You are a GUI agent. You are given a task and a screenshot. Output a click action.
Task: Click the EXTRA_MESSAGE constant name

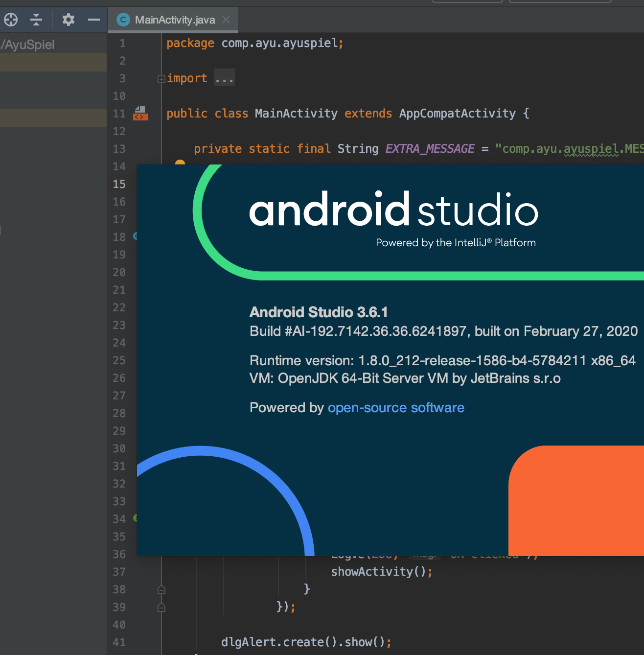430,149
